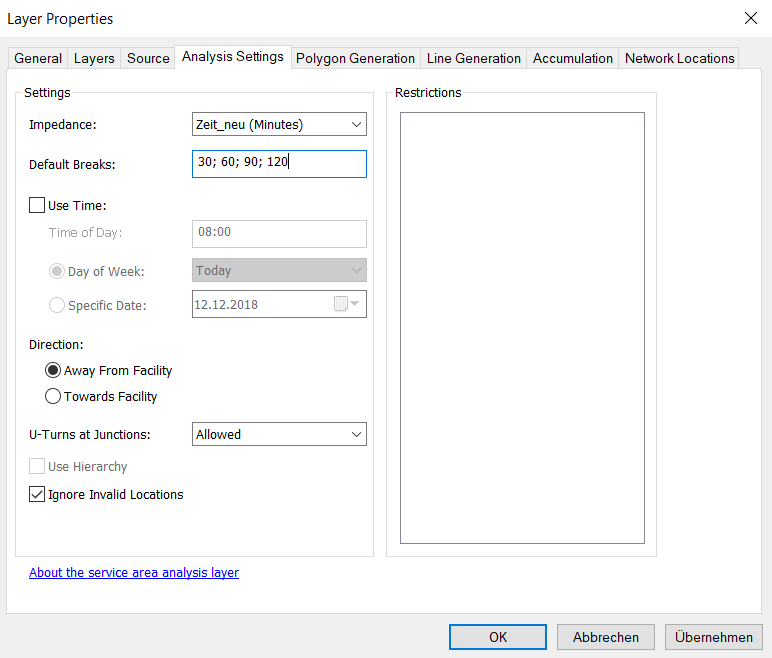The width and height of the screenshot is (772, 658).
Task: Open the Network Locations tab
Action: (680, 58)
